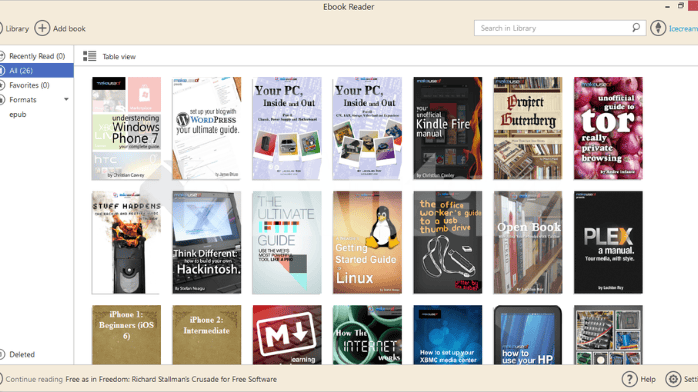Image resolution: width=698 pixels, height=392 pixels.
Task: Click the Icecream rocket logo icon
Action: coord(658,28)
